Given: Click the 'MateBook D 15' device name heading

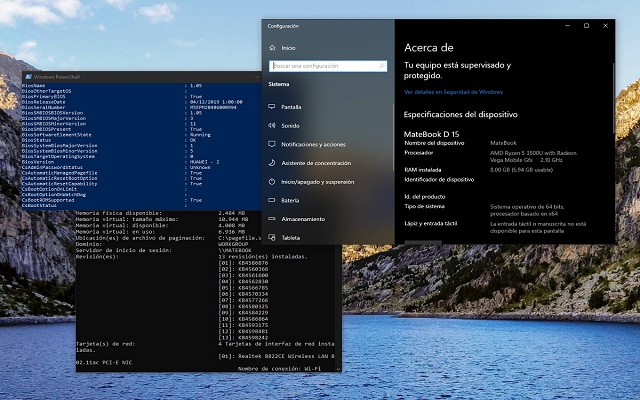Looking at the screenshot, I should pyautogui.click(x=431, y=134).
